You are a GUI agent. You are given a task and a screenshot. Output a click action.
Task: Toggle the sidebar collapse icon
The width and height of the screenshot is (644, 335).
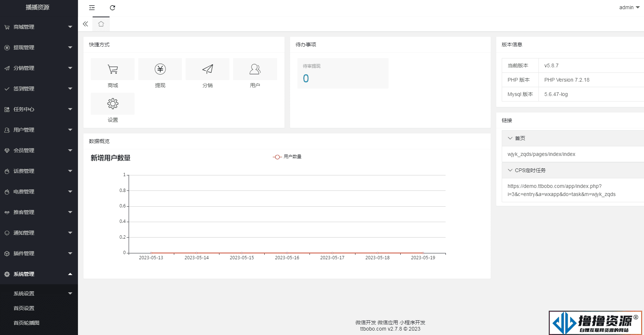click(x=92, y=8)
